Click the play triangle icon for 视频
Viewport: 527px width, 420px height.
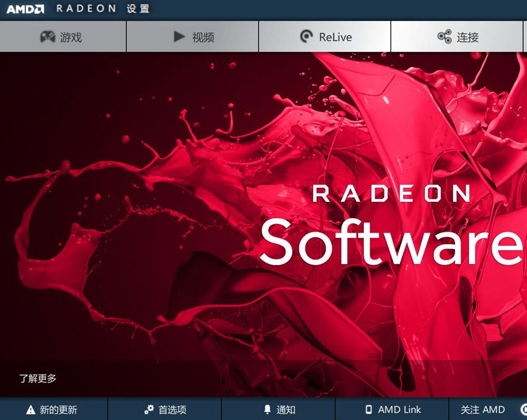pos(179,37)
